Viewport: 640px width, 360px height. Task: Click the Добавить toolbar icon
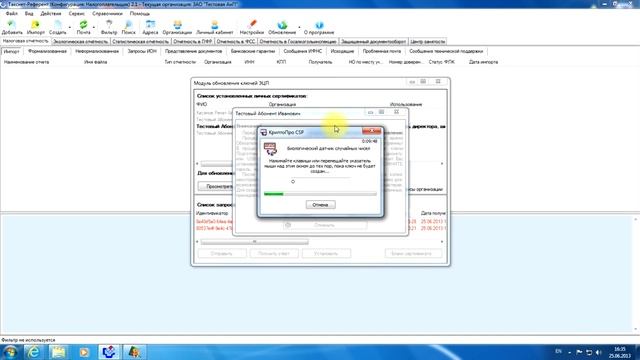[x=12, y=27]
